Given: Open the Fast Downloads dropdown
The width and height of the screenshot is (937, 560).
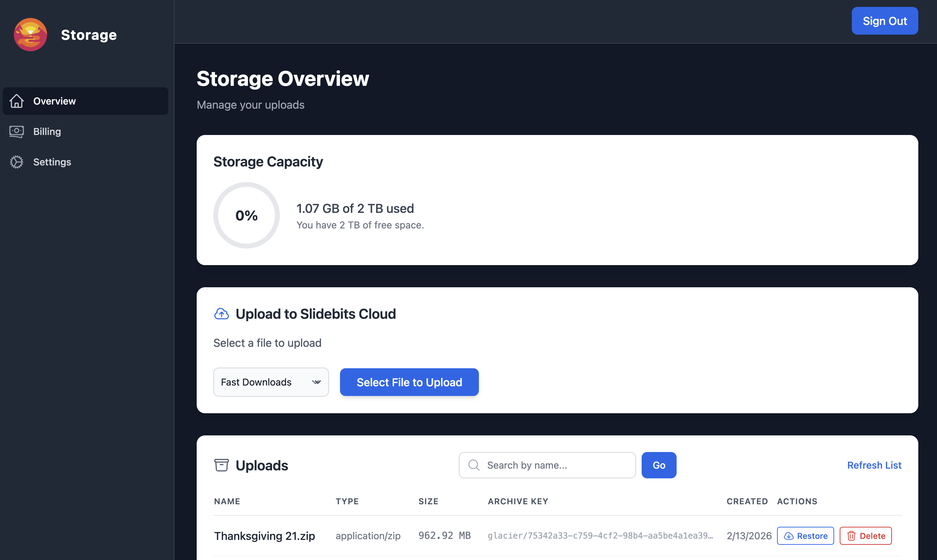Looking at the screenshot, I should (271, 382).
